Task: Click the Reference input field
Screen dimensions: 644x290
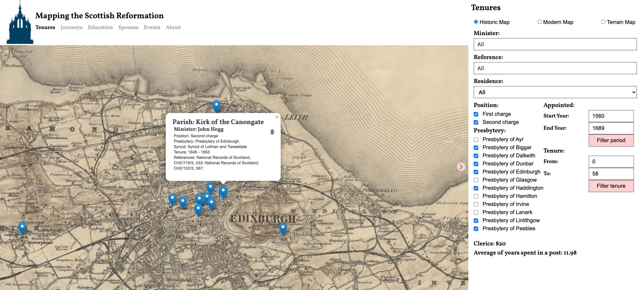Action: tap(555, 68)
